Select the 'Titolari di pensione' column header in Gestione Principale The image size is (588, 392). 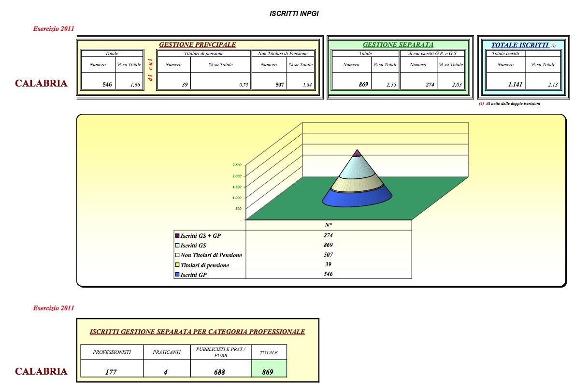point(204,54)
